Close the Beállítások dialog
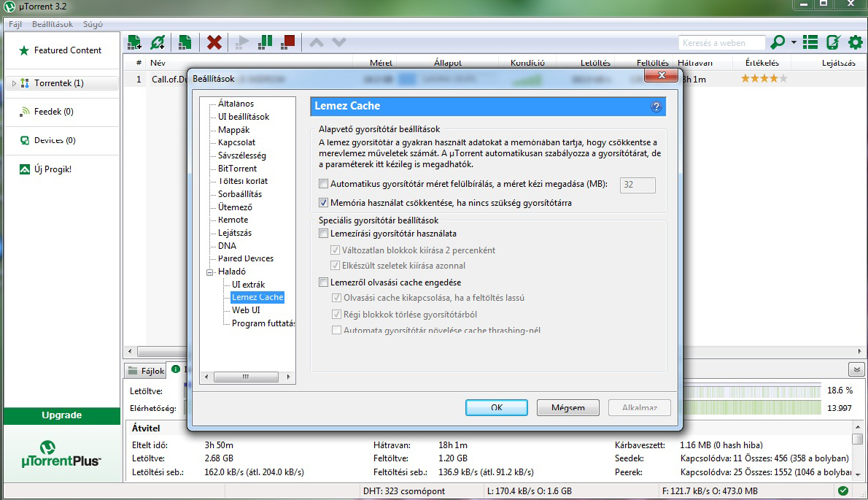Screen dimensions: 868x500 pos(661,75)
